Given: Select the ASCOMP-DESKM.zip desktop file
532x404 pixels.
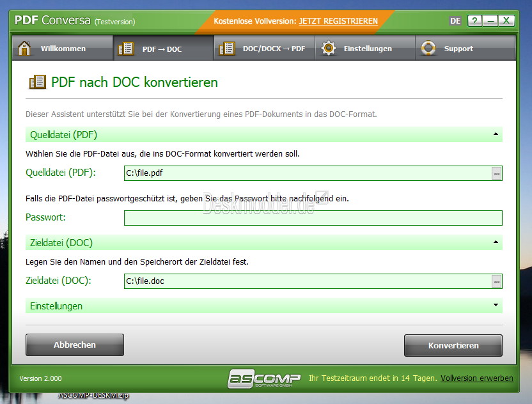Looking at the screenshot, I should [x=93, y=396].
